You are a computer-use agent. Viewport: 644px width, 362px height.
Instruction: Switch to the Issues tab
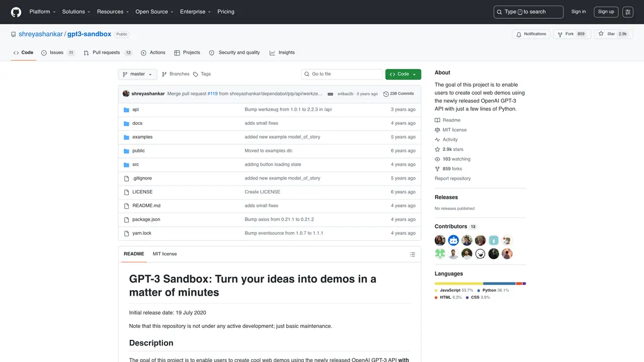[x=58, y=53]
